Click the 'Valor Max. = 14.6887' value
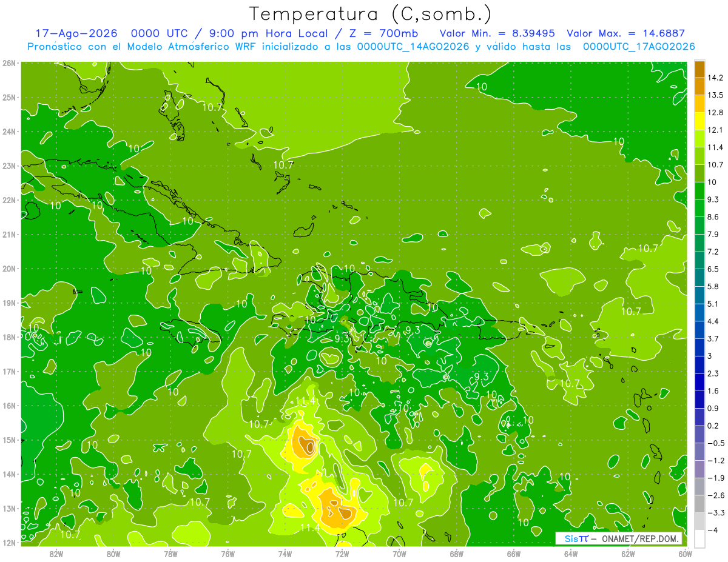The height and width of the screenshot is (562, 728). tap(625, 33)
